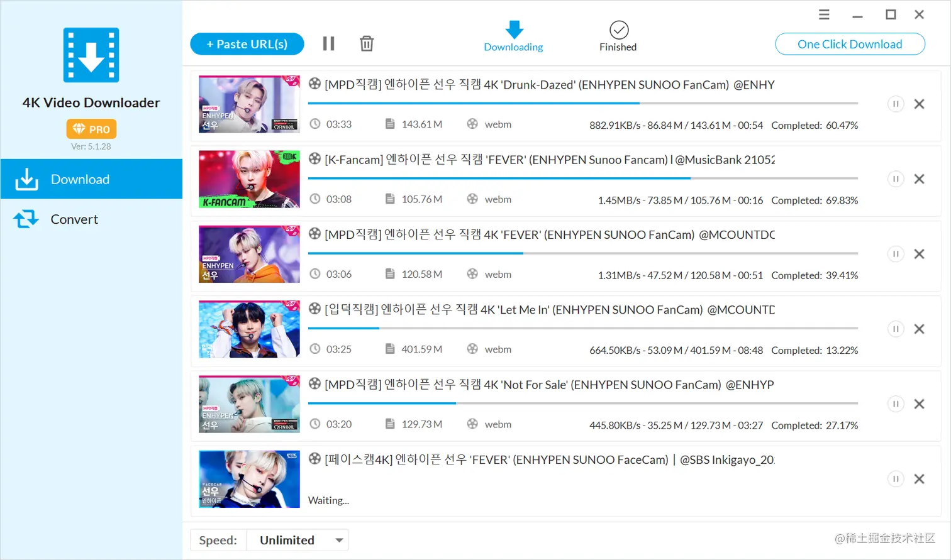The height and width of the screenshot is (560, 951).
Task: Click the file size icon next to 143.61 M
Action: pyautogui.click(x=390, y=124)
